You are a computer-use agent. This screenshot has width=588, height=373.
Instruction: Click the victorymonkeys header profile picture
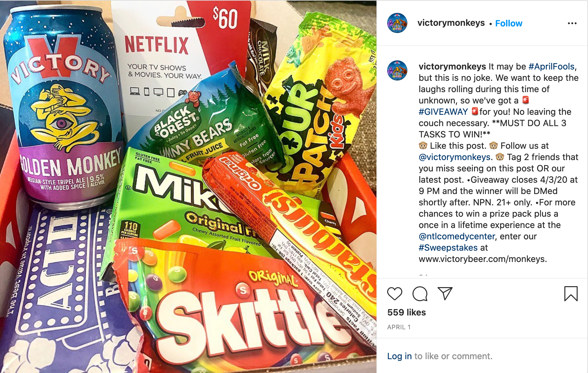[x=397, y=23]
